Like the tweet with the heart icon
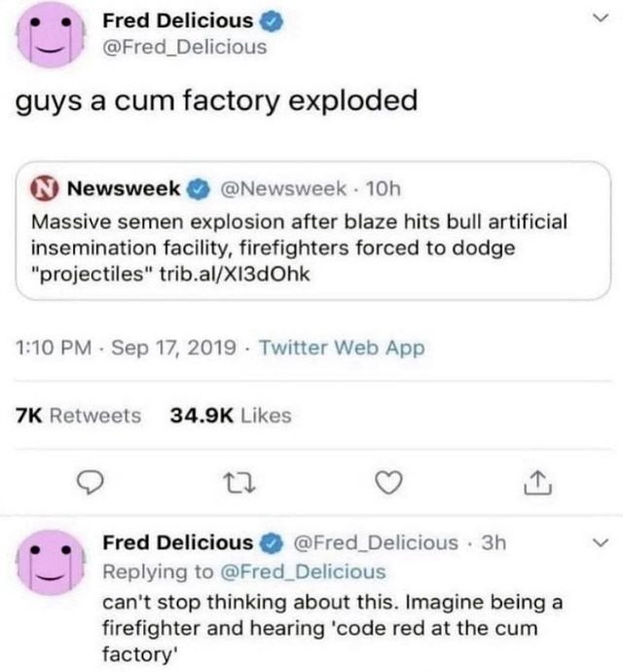Screen dimensions: 623x672 pos(388,482)
